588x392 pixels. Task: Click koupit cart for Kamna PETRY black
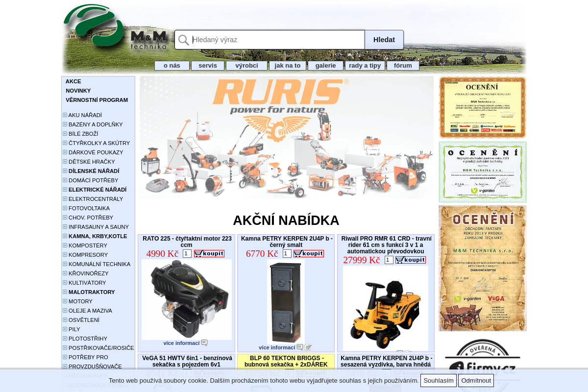[x=309, y=253]
